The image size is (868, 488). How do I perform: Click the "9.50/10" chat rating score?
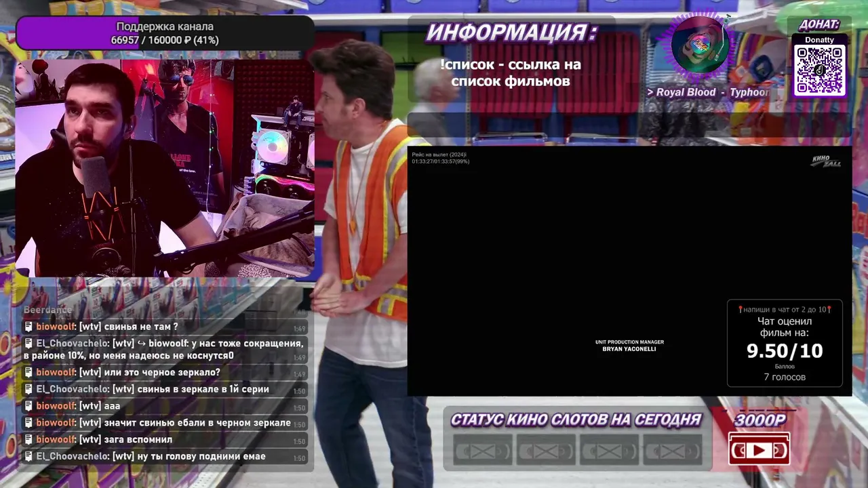coord(785,351)
